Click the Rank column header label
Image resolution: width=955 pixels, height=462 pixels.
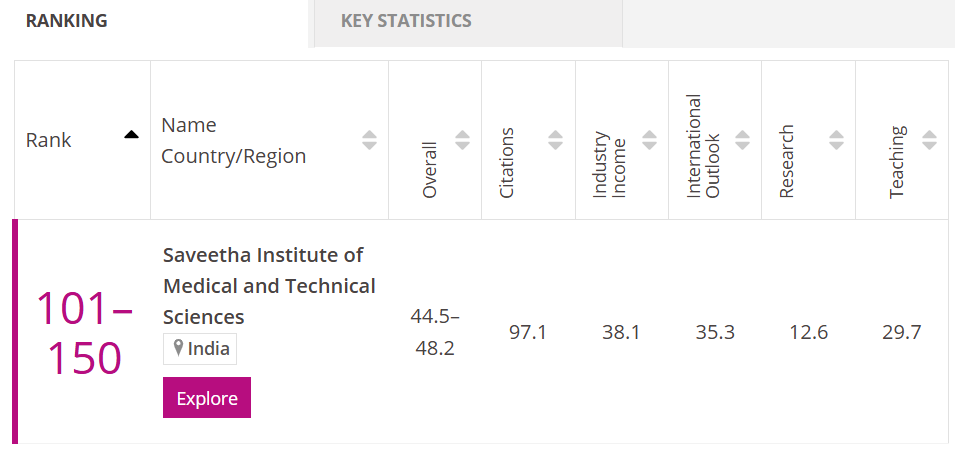pos(49,140)
